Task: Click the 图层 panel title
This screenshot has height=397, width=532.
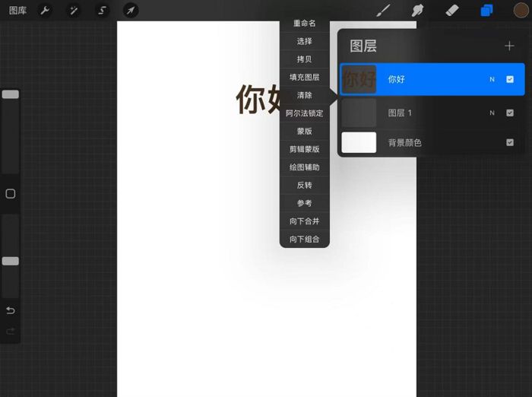Action: (x=363, y=46)
